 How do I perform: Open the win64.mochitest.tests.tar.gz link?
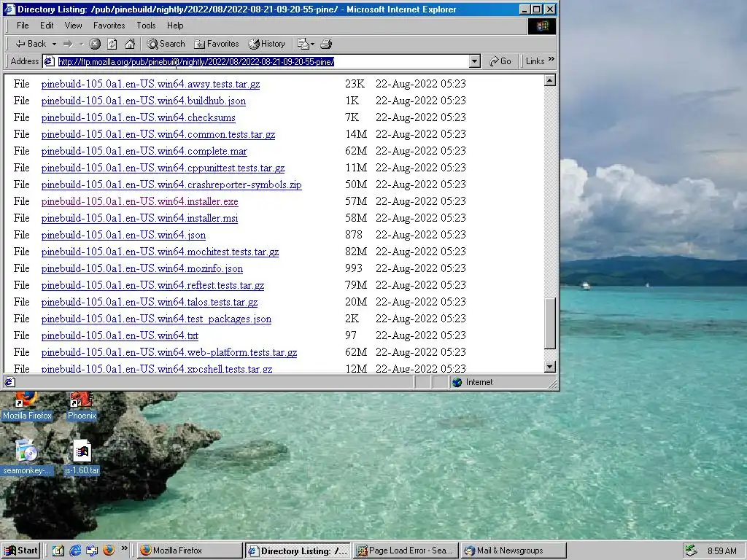pos(160,252)
